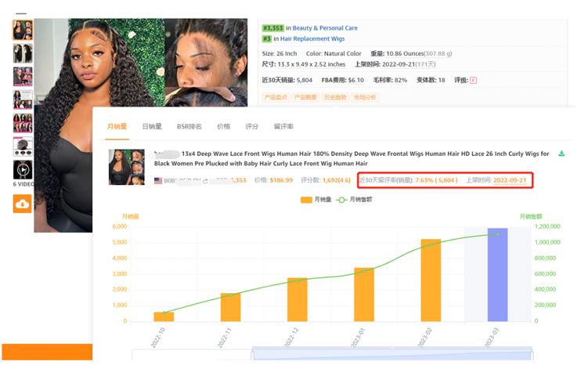Click the #3,353 rank badge
This screenshot has height=369, width=588.
(x=272, y=28)
